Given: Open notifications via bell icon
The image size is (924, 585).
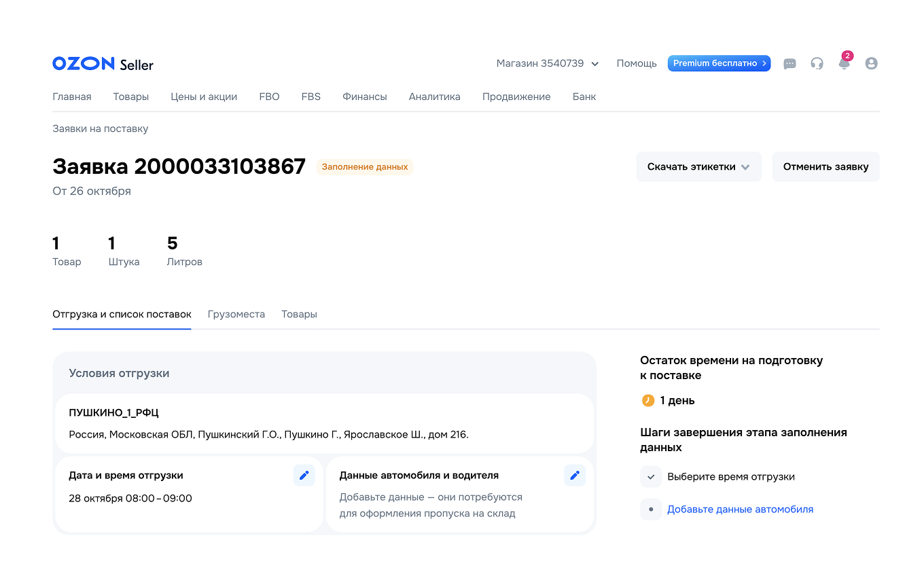Looking at the screenshot, I should tap(844, 63).
